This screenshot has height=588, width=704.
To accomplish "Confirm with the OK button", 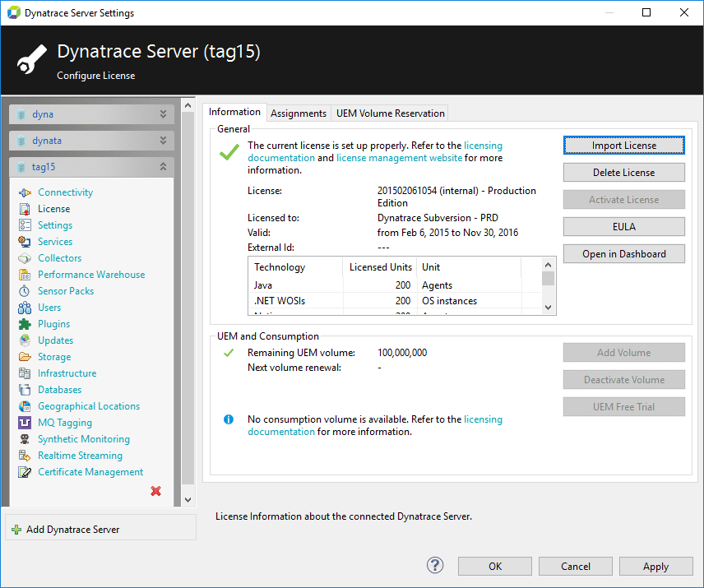I will coord(495,567).
